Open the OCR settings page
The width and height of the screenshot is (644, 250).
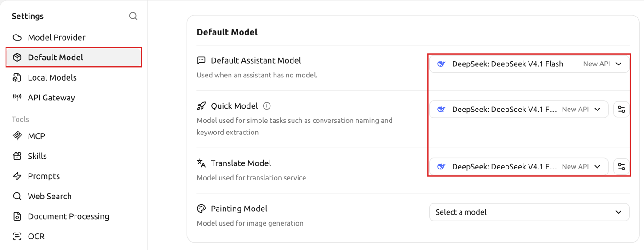[74, 237]
